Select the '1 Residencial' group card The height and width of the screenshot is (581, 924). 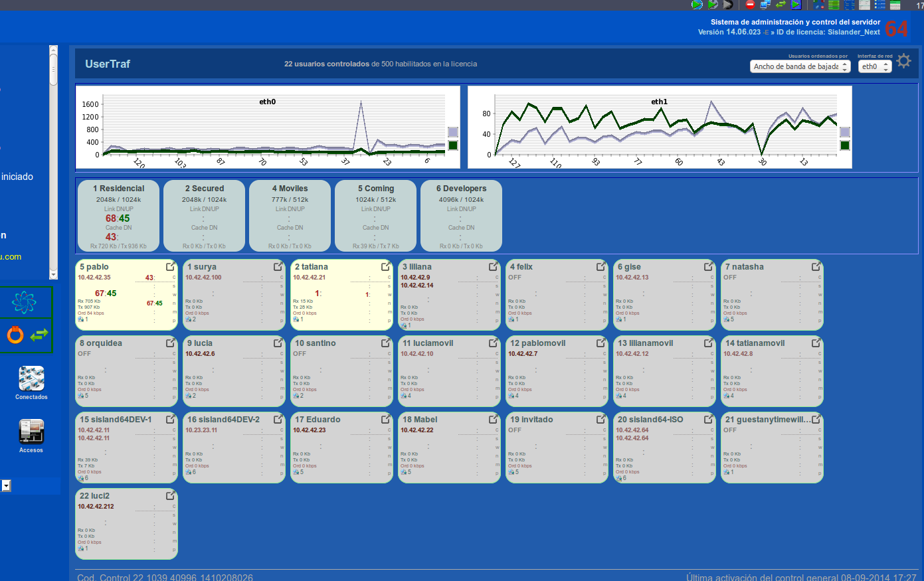(x=118, y=216)
